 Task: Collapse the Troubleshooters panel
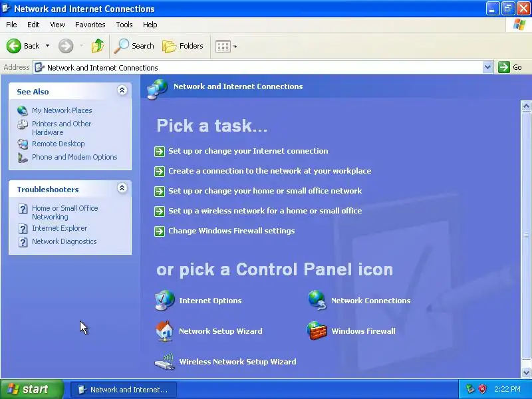click(x=122, y=188)
